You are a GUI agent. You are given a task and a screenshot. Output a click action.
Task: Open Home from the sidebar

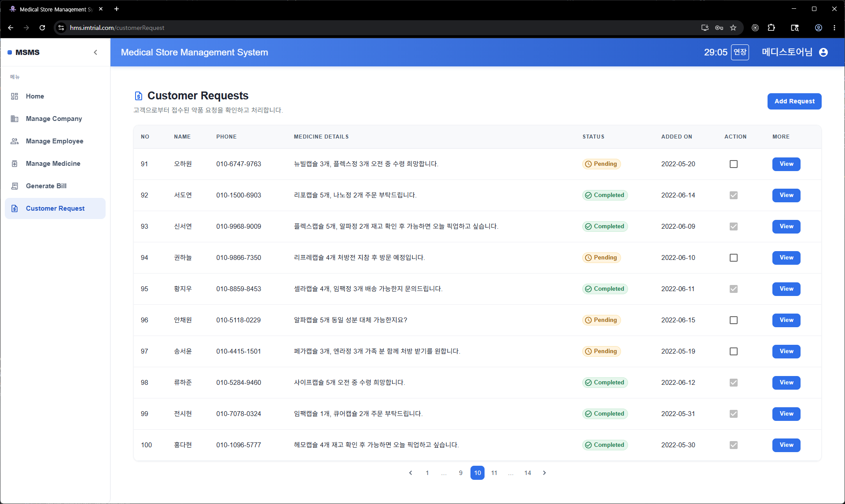click(x=55, y=96)
